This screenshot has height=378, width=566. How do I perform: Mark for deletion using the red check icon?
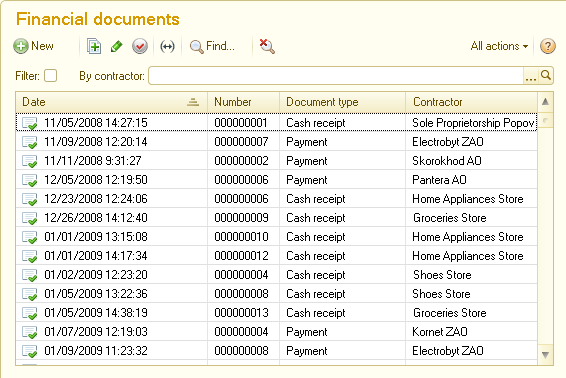140,46
